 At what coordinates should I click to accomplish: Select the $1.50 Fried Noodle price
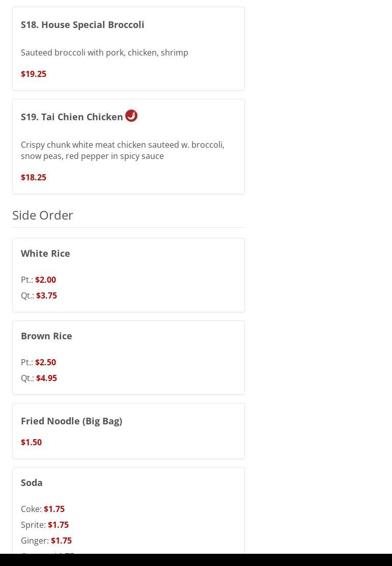coord(31,442)
